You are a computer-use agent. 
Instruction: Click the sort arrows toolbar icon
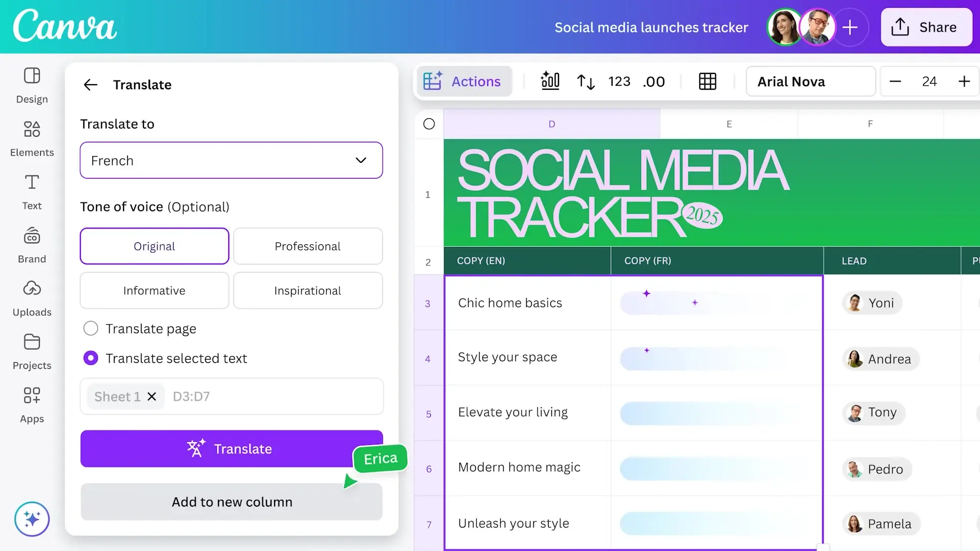click(x=585, y=82)
